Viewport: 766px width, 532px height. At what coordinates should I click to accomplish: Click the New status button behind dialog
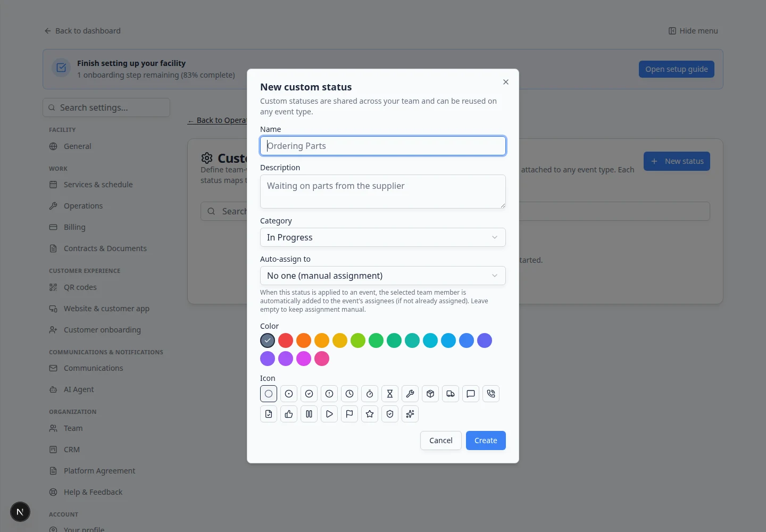(x=677, y=161)
